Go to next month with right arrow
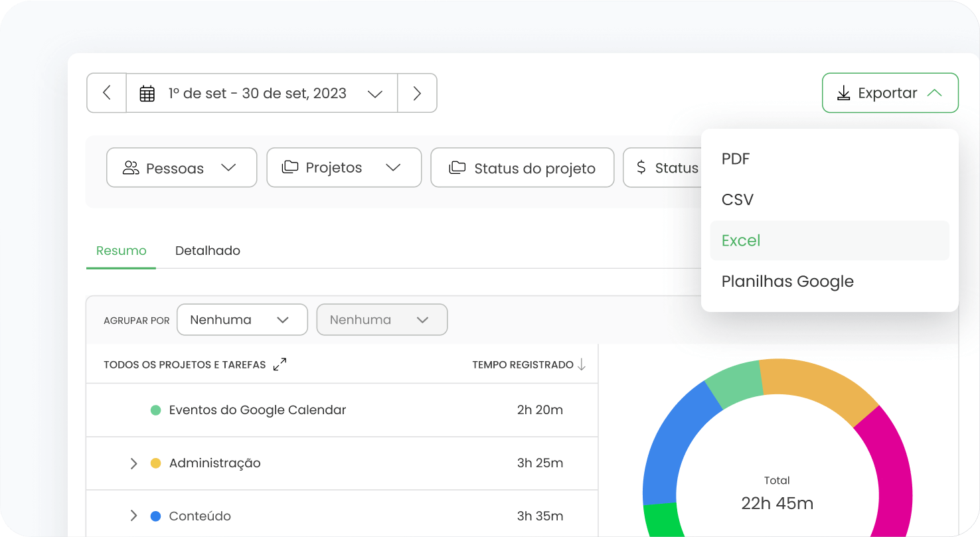 pos(417,93)
